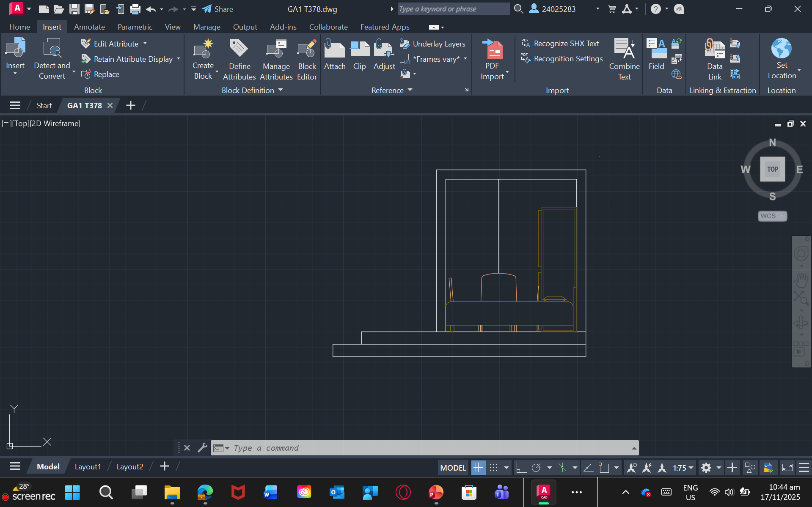Click the Create Block icon
The image size is (812, 507).
pos(203,50)
